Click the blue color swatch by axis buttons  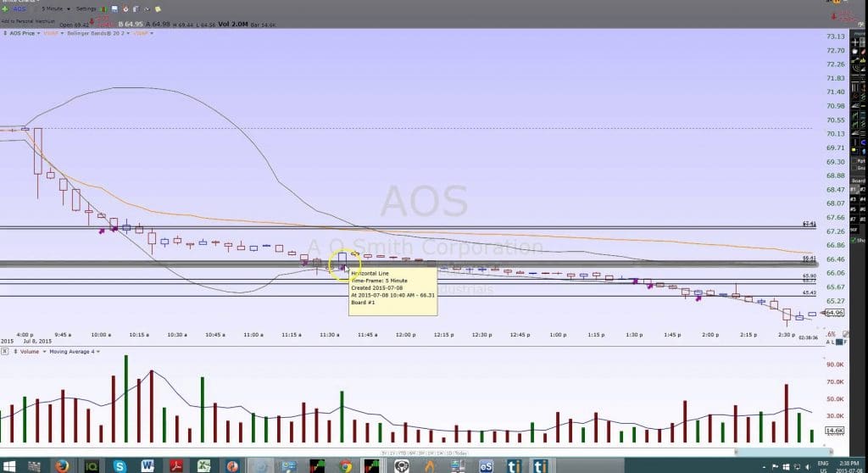point(839,342)
